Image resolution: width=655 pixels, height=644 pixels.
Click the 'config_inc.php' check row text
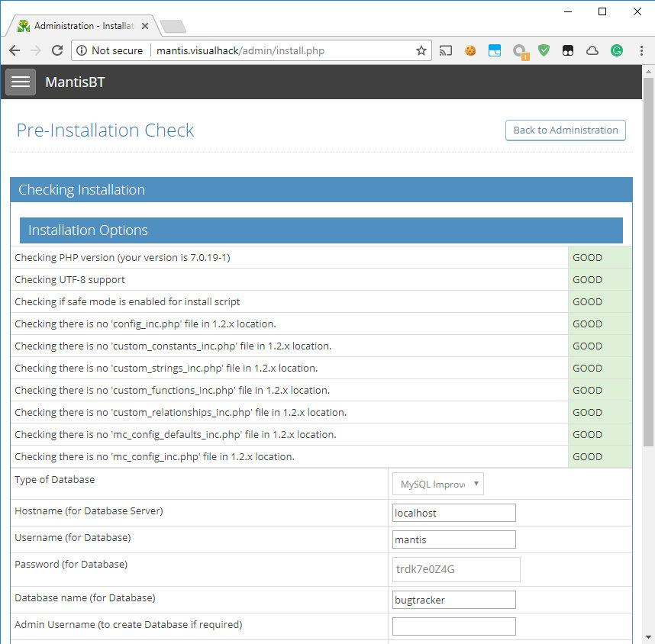coord(145,324)
